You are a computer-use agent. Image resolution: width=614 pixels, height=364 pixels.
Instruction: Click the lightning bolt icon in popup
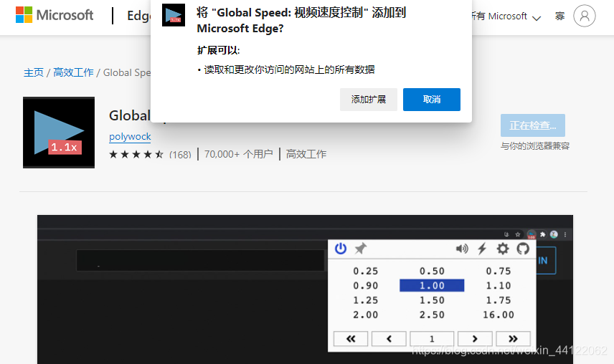(482, 249)
